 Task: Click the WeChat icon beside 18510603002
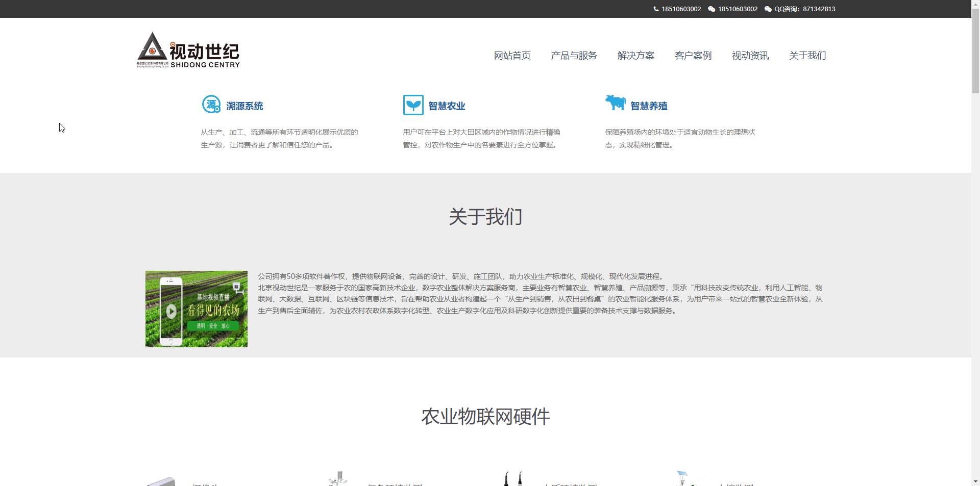click(x=712, y=9)
